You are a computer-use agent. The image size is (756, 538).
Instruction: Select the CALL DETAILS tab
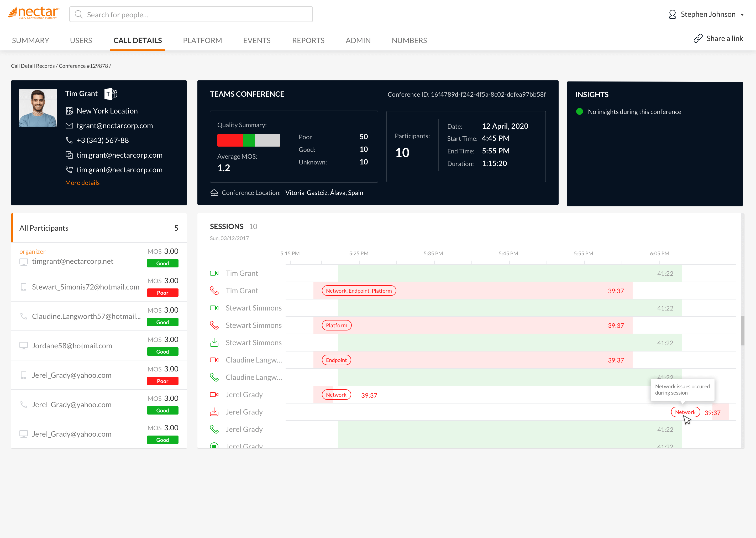pos(138,40)
